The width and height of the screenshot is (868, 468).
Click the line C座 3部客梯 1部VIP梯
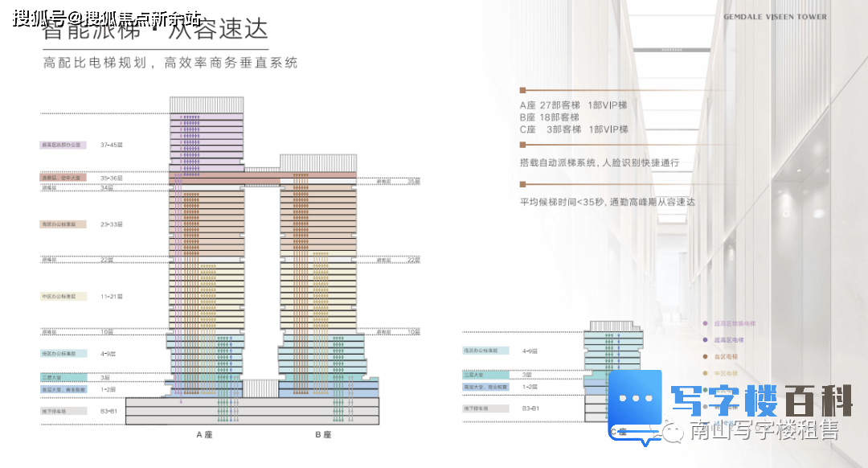[574, 129]
